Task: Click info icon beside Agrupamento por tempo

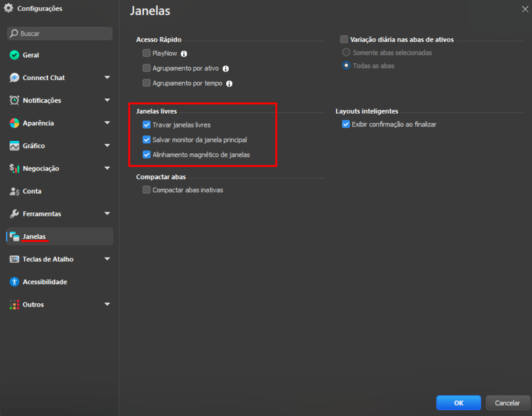Action: 229,84
